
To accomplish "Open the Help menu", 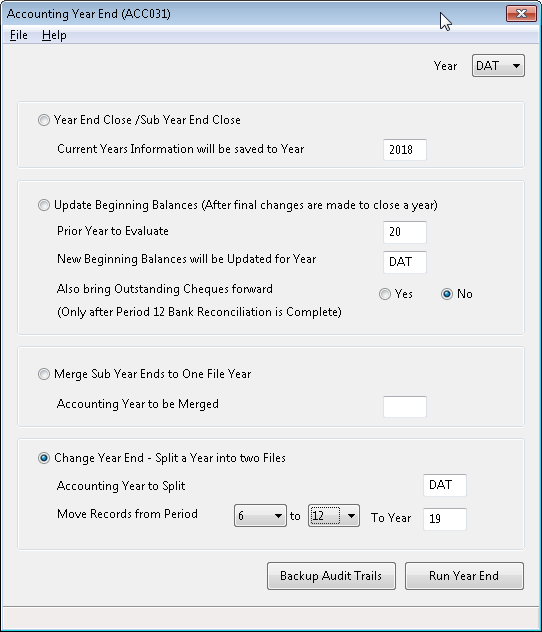I will [x=54, y=35].
